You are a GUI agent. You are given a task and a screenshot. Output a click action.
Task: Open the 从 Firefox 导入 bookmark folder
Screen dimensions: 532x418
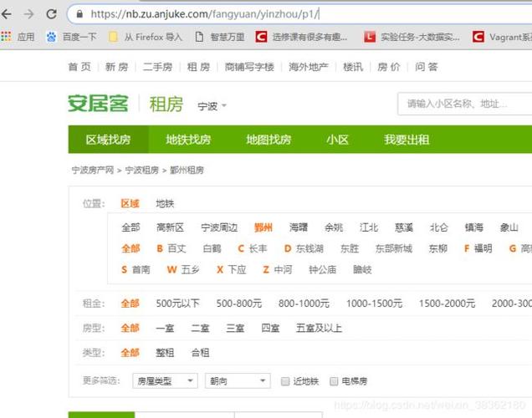[146, 37]
